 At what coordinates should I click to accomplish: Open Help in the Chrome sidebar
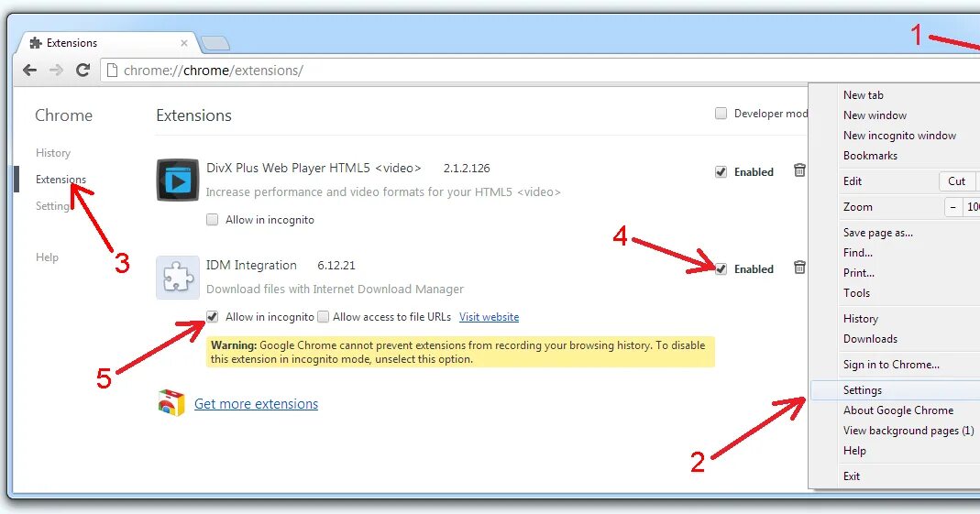pos(47,257)
